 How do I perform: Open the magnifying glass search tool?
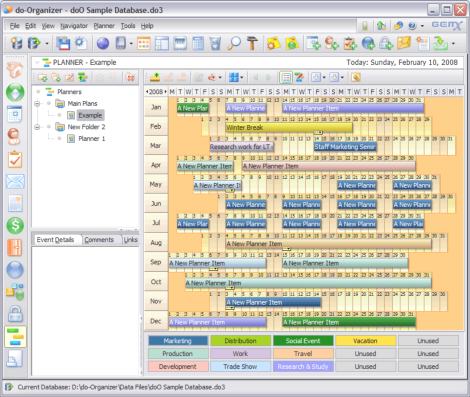234,43
